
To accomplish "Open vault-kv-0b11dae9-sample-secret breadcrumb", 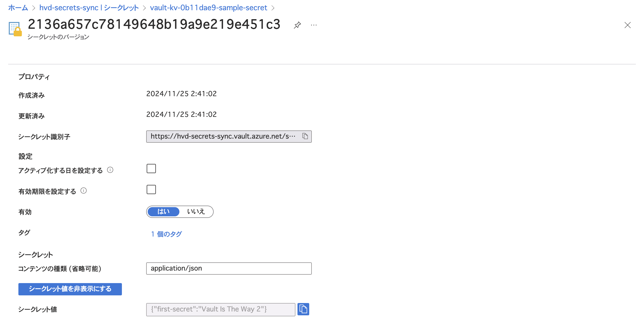I will pos(209,8).
